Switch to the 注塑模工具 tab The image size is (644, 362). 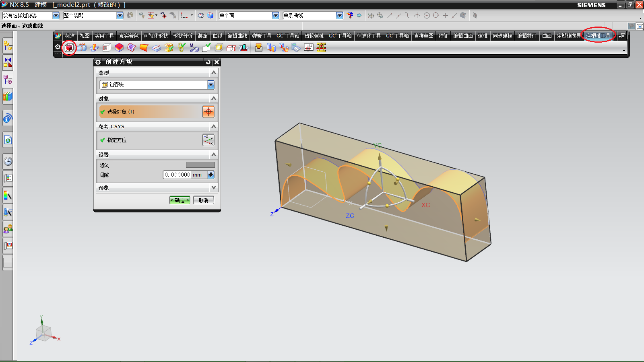(598, 36)
